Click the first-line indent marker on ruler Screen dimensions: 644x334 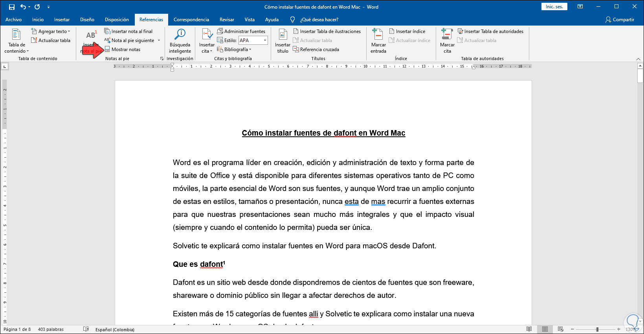[x=172, y=64]
